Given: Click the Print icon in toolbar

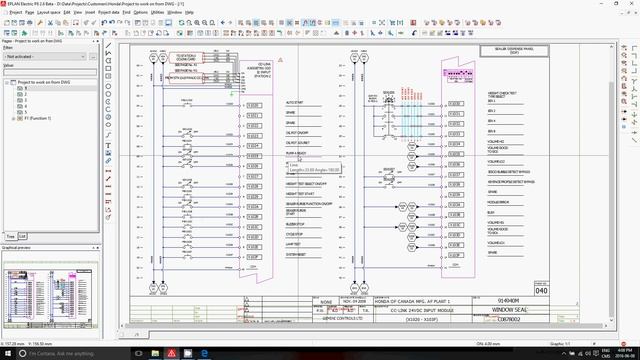Looking at the screenshot, I should tap(30, 23).
